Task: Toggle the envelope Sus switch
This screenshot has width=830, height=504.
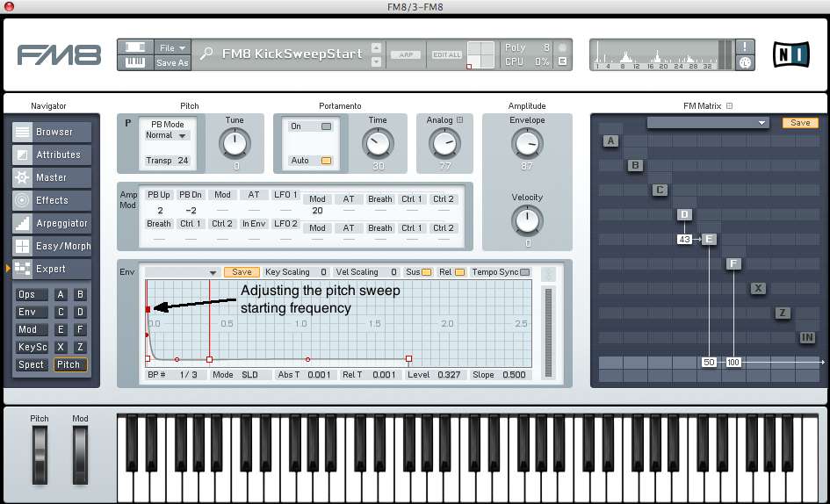Action: coord(426,272)
